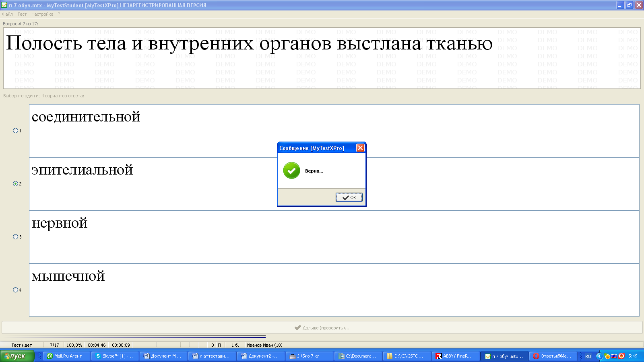Click status bar elapsed time 00:04:46
644x362 pixels.
coord(97,345)
